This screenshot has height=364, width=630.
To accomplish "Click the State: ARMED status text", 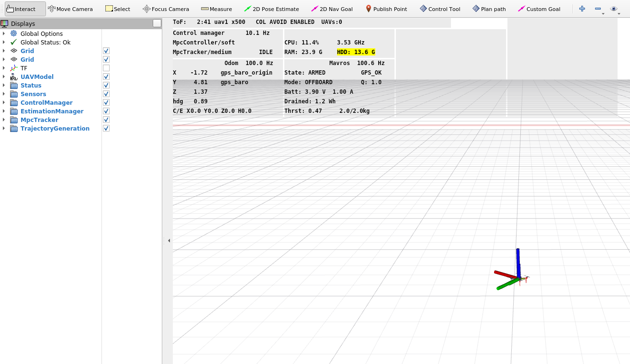I will point(305,73).
